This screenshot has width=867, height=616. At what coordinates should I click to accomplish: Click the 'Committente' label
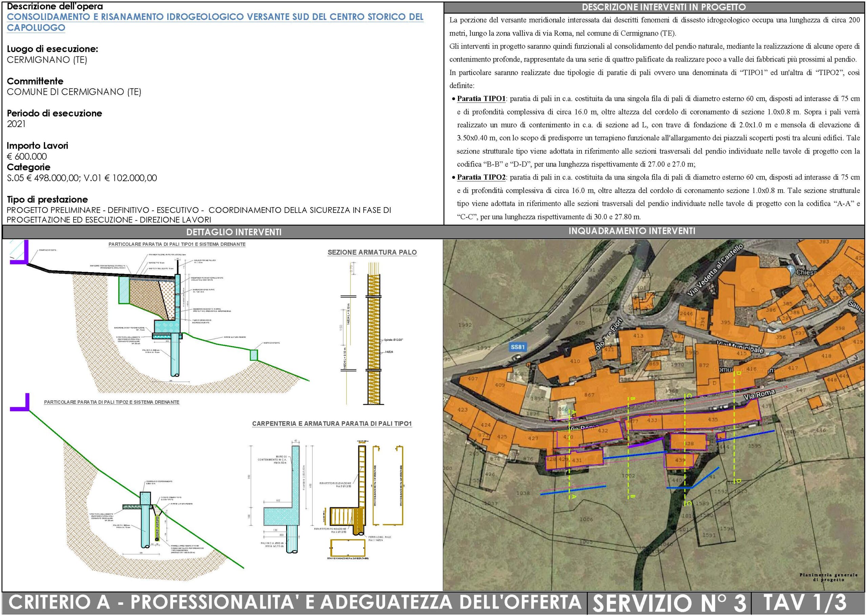tap(35, 81)
